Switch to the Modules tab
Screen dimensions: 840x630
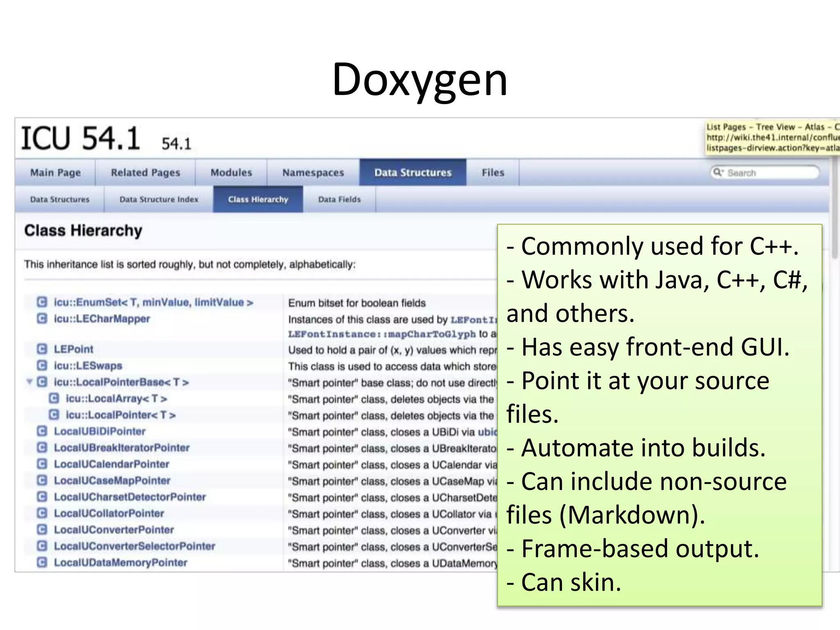[x=231, y=173]
